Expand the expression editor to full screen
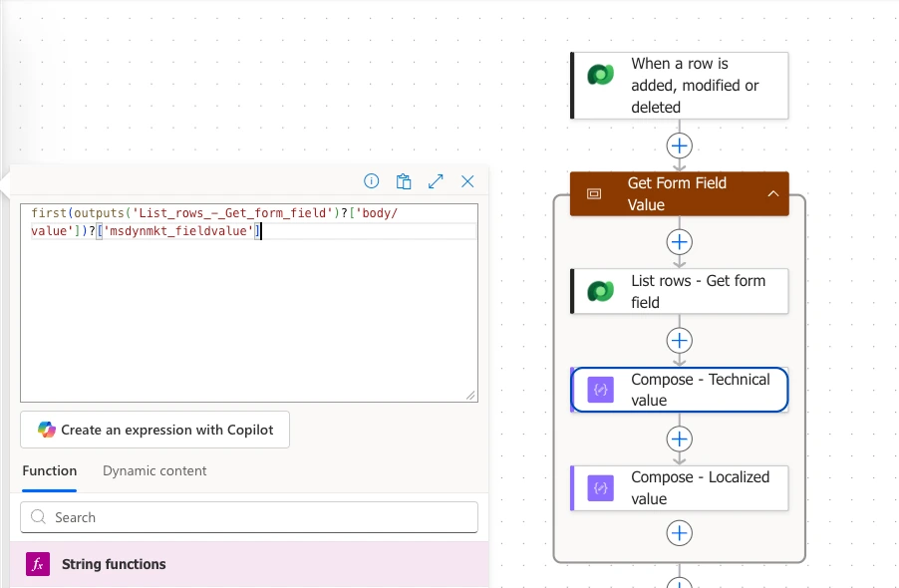899x588 pixels. [x=436, y=181]
